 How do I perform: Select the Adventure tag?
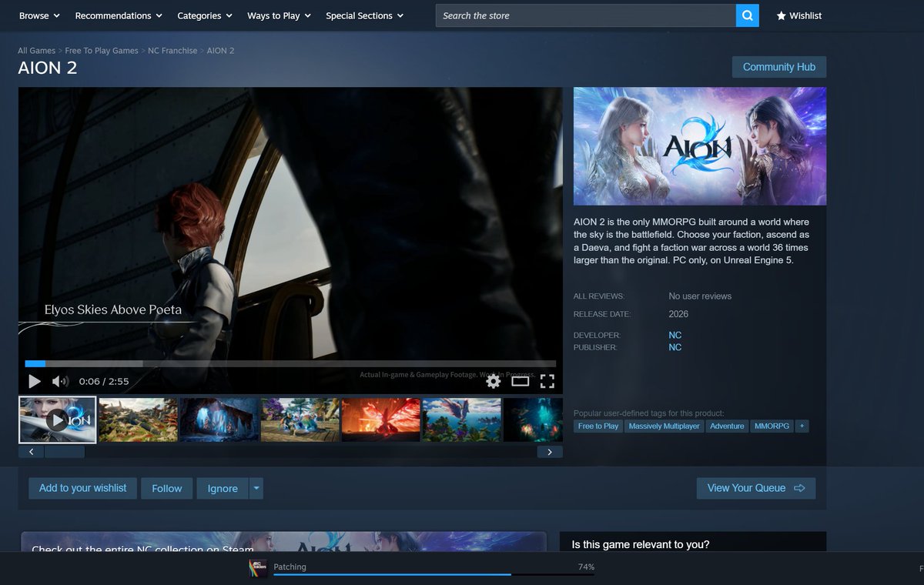coord(727,426)
